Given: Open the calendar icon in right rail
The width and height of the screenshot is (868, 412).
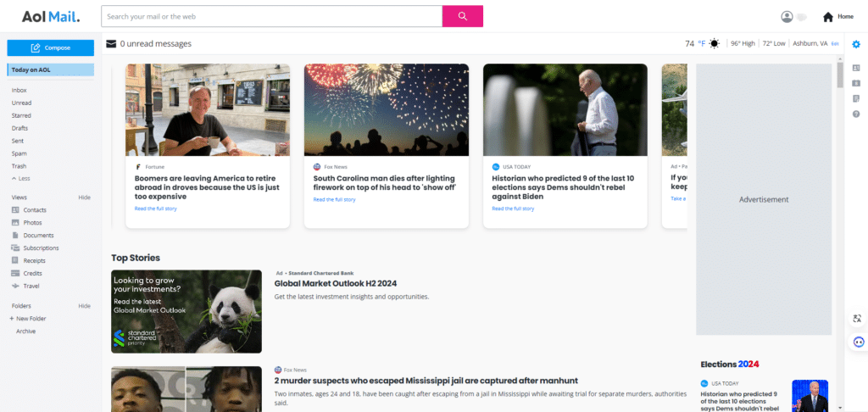Looking at the screenshot, I should pos(856,83).
